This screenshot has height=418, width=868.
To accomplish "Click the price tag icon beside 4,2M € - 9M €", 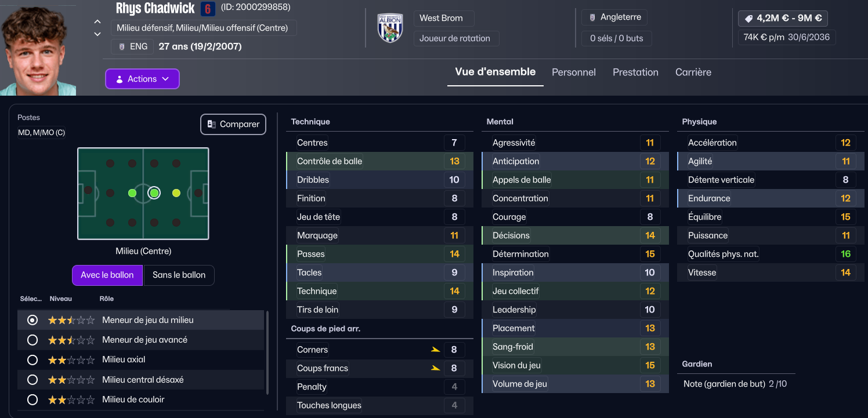I will pos(748,19).
